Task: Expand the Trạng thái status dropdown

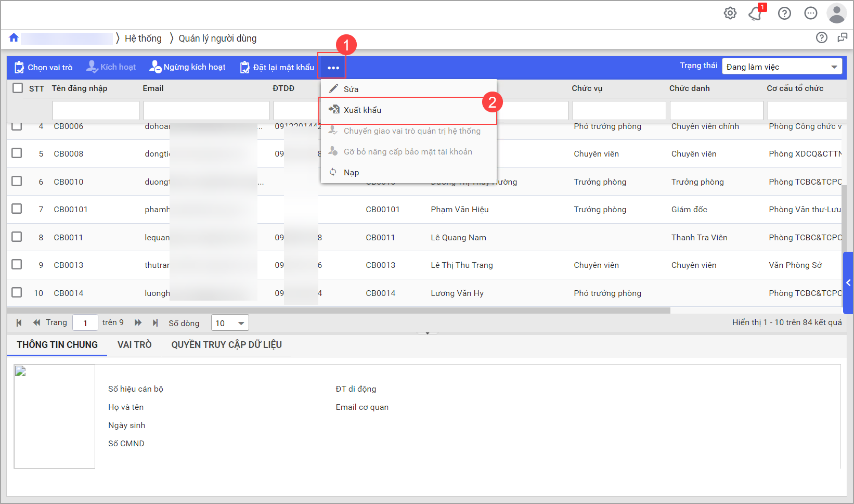Action: 781,67
